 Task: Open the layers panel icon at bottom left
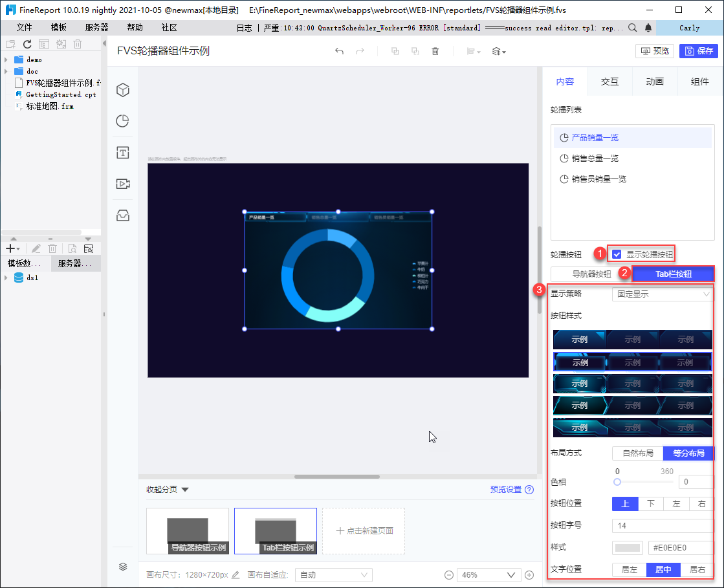point(122,567)
